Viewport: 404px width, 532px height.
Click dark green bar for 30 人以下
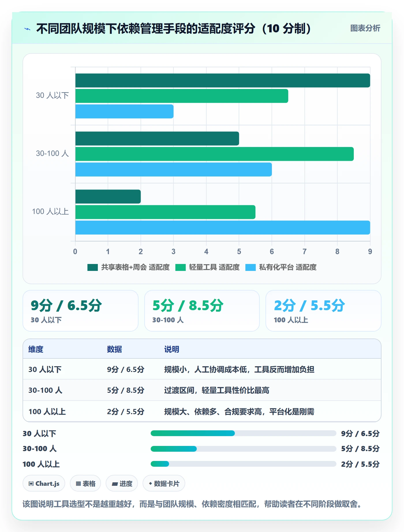pyautogui.click(x=223, y=81)
